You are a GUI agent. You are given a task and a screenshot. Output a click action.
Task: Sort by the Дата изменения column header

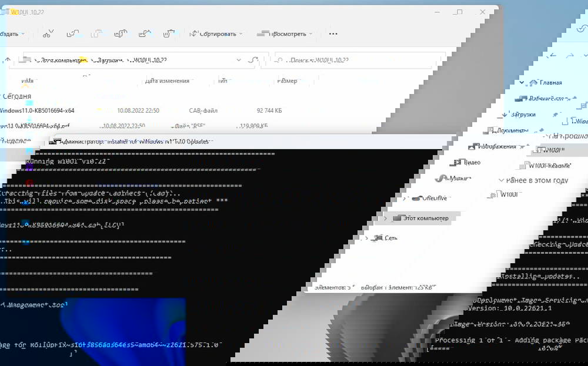(x=167, y=80)
